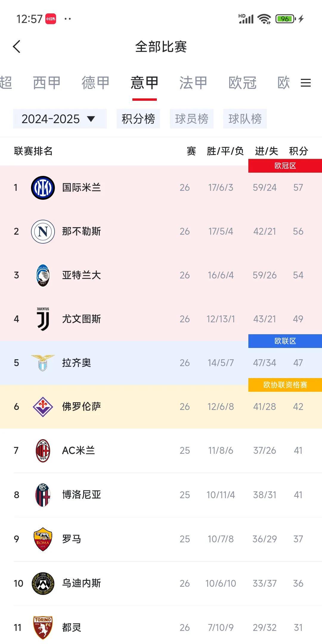The height and width of the screenshot is (644, 322).
Task: Select the 法甲 league tab
Action: pyautogui.click(x=193, y=83)
